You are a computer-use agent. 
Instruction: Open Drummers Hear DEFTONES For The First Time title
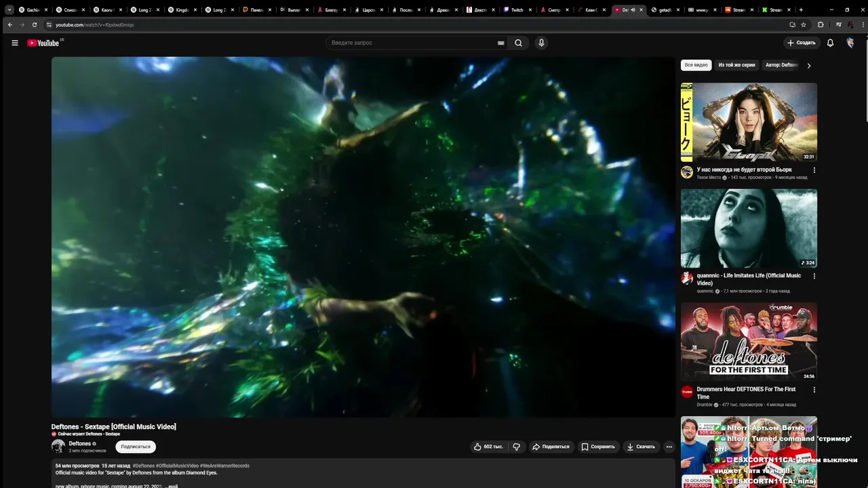[x=746, y=393]
